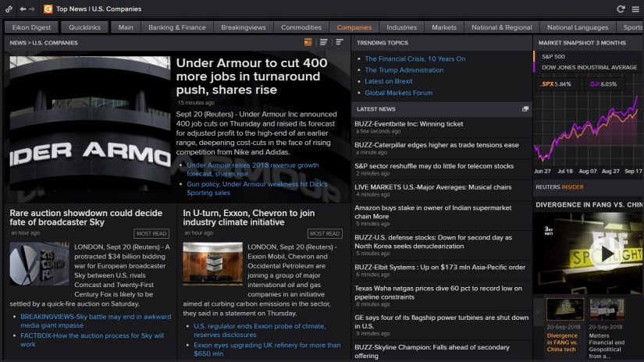Click the 21st Century Fox thumbnail
Image resolution: width=644 pixels, height=362 pixels.
pyautogui.click(x=40, y=264)
